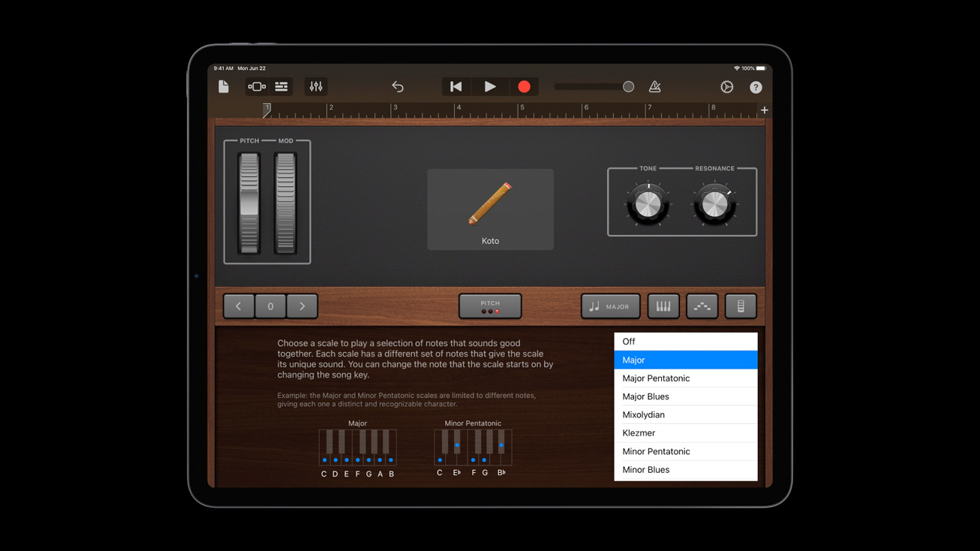Image resolution: width=980 pixels, height=551 pixels.
Task: Open the Koto instrument selector
Action: point(490,209)
